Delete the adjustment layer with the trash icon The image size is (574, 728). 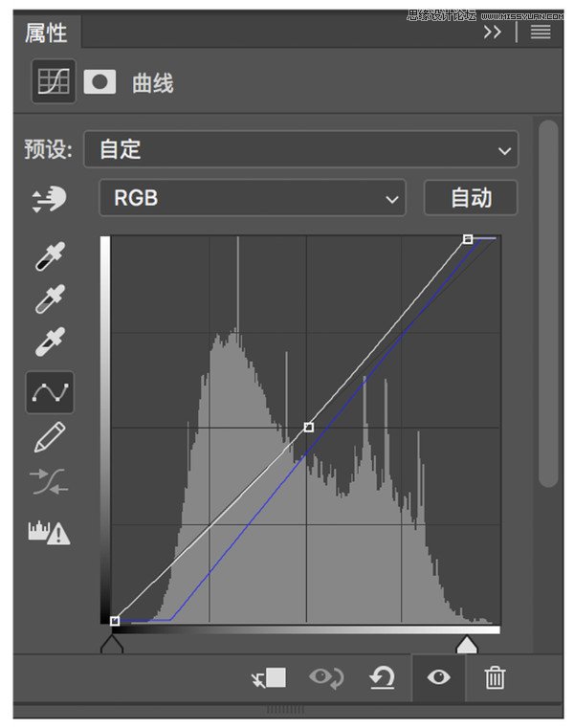click(x=495, y=678)
